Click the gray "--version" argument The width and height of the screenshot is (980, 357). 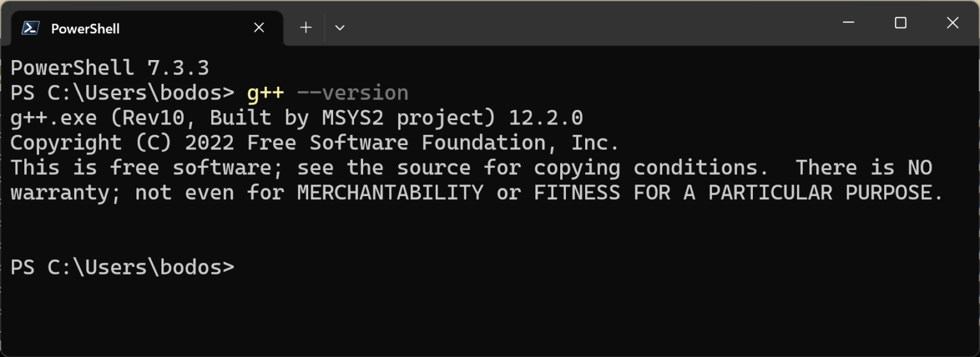point(353,93)
